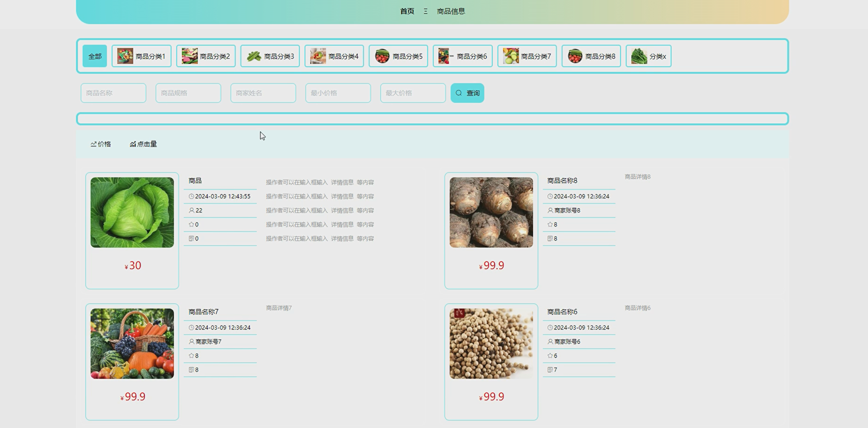This screenshot has height=428, width=868.
Task: Sort products by 价格
Action: point(101,144)
